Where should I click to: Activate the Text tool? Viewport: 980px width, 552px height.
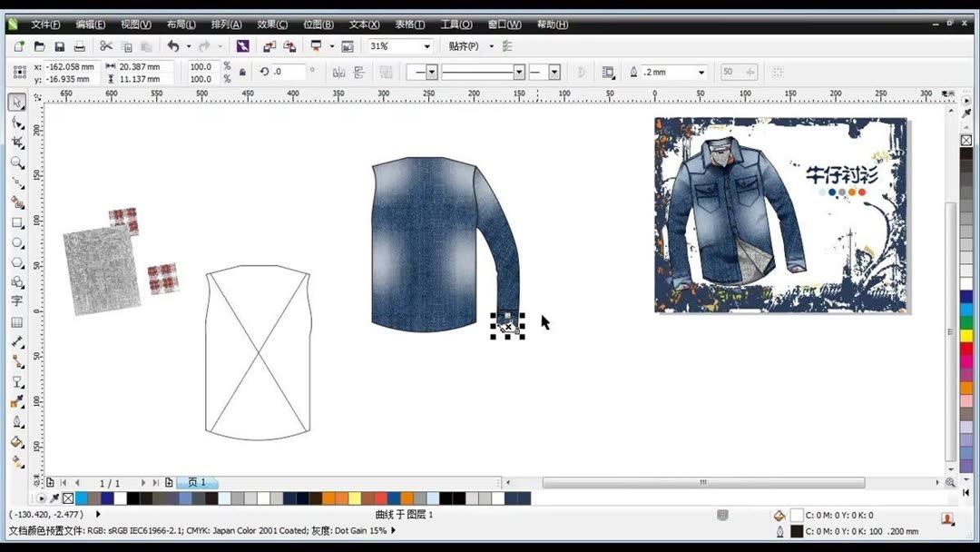tap(16, 302)
